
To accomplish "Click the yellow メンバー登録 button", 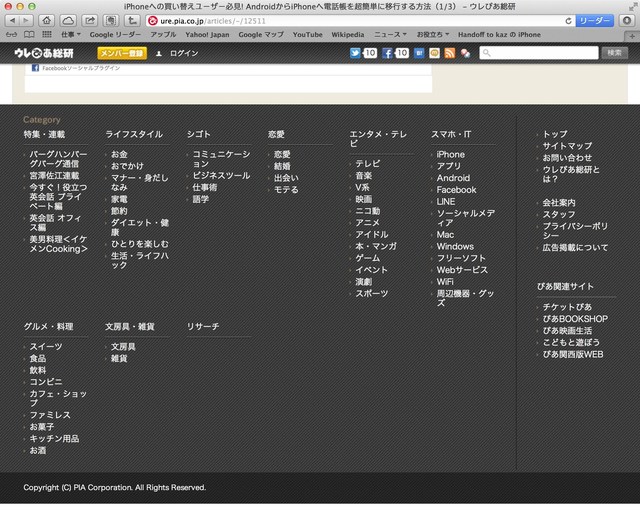I will [x=121, y=52].
